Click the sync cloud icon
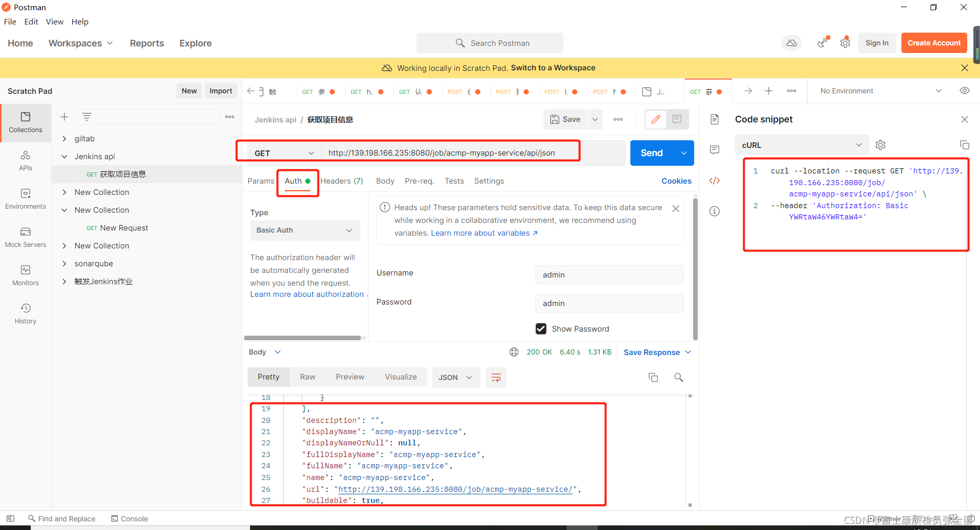Image resolution: width=980 pixels, height=530 pixels. (791, 43)
